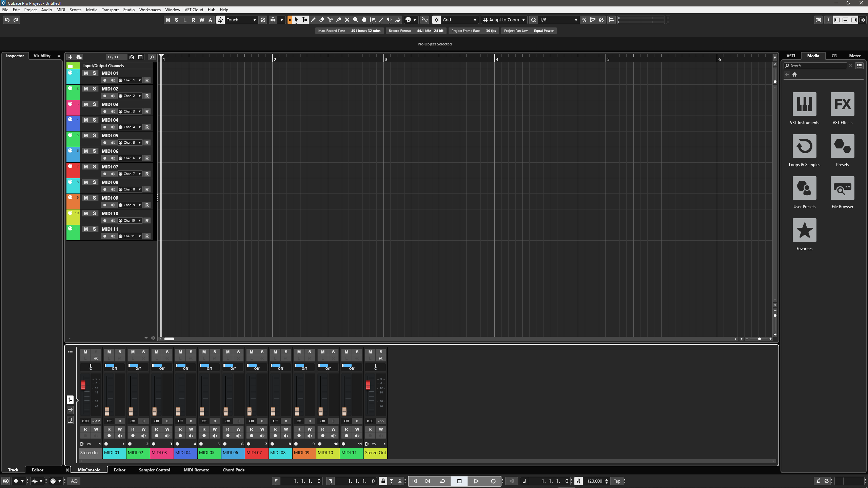Select the Glue tool
The height and width of the screenshot is (488, 868).
(339, 20)
